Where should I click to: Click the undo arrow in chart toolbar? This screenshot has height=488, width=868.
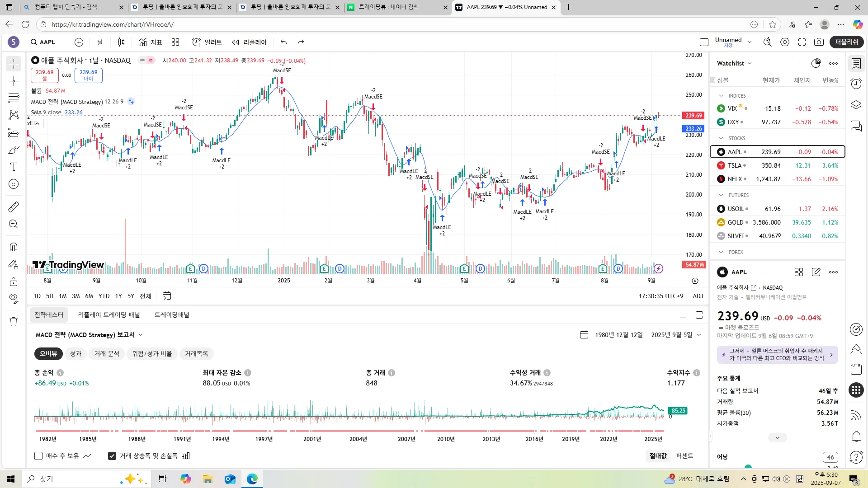(284, 42)
